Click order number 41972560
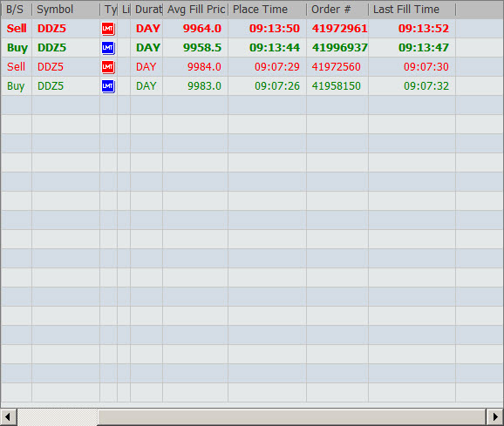The width and height of the screenshot is (504, 426). point(337,67)
